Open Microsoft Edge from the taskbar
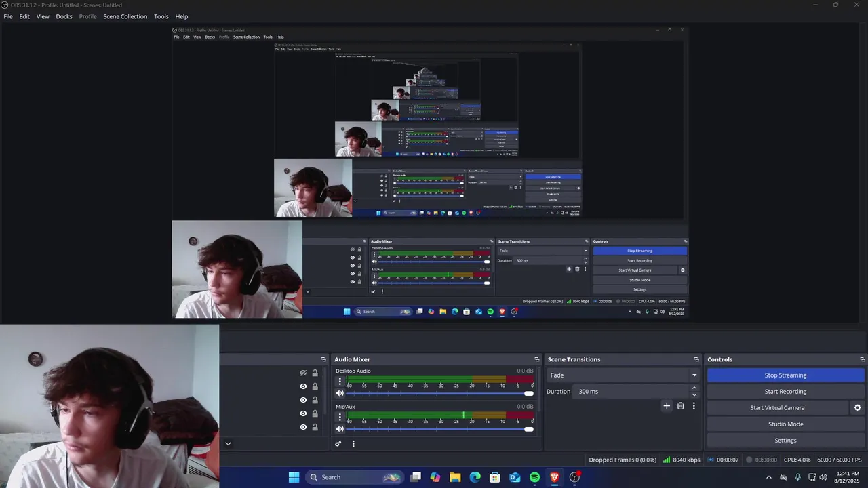The image size is (868, 488). tap(475, 477)
